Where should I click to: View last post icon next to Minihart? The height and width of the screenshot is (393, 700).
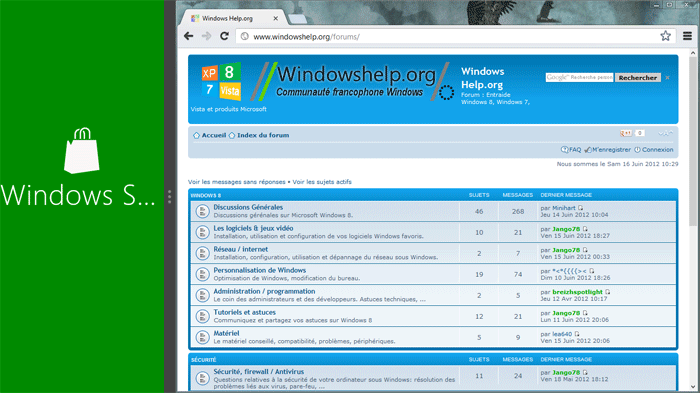[x=581, y=208]
